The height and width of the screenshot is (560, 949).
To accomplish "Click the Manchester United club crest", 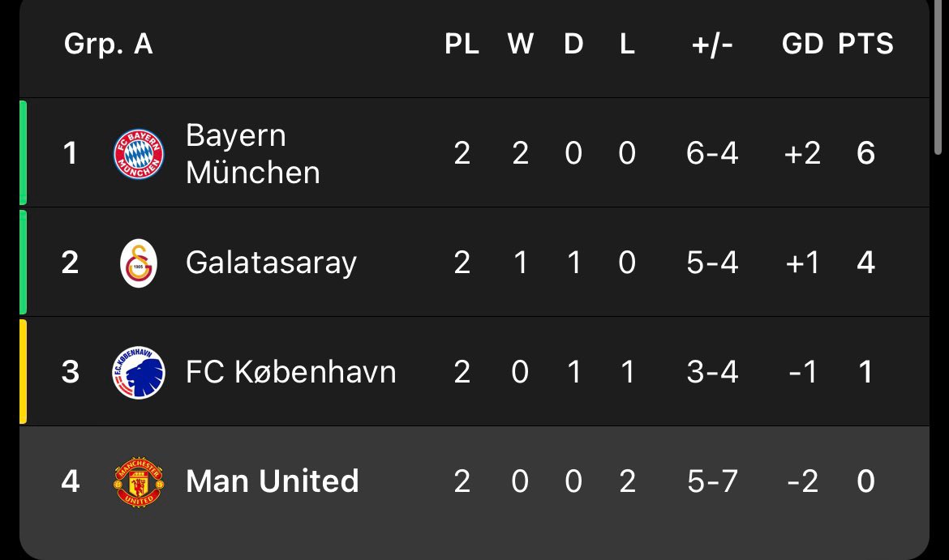I will pyautogui.click(x=139, y=482).
